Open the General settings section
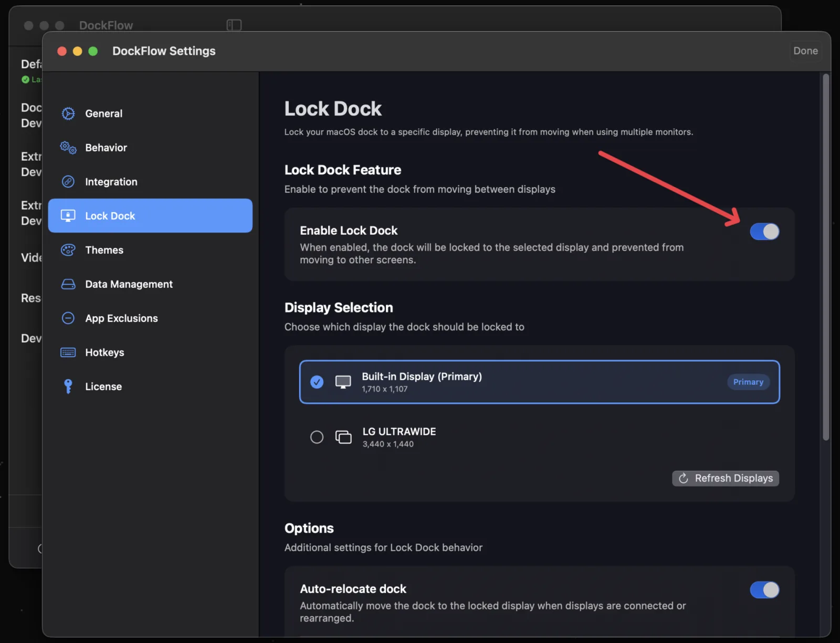The height and width of the screenshot is (643, 840). tap(150, 113)
